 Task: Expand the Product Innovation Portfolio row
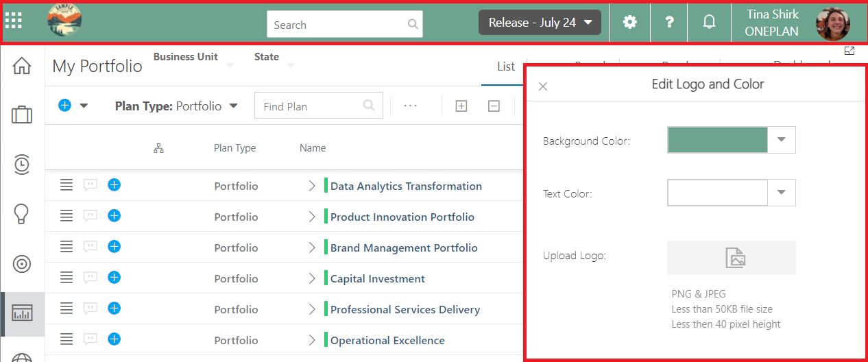pos(312,217)
